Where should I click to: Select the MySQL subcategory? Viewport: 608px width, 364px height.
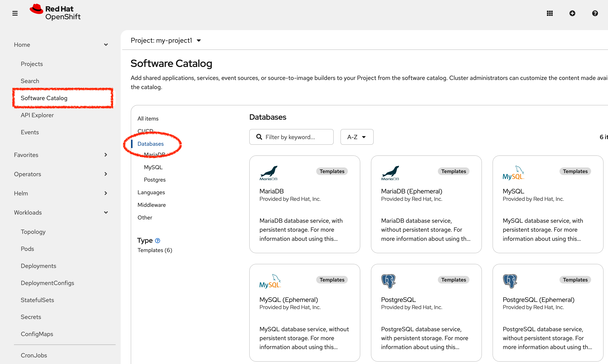[153, 167]
